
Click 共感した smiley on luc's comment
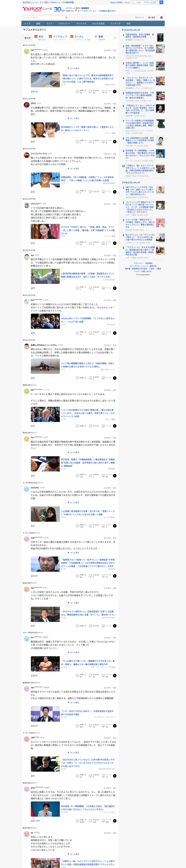[x=77, y=476]
